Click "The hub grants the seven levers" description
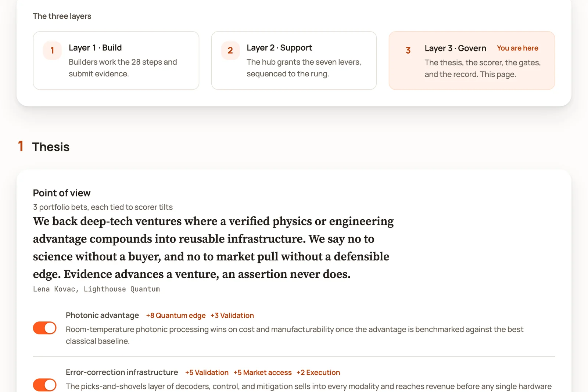Viewport: 588px width, 392px height. [x=304, y=68]
